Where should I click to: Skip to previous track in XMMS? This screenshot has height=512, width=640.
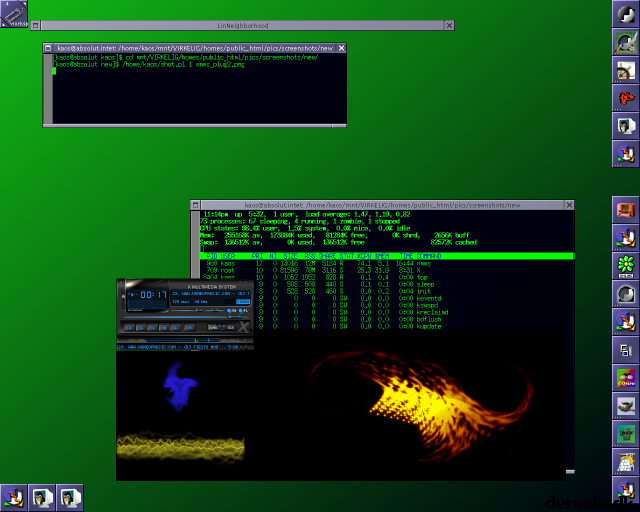129,328
